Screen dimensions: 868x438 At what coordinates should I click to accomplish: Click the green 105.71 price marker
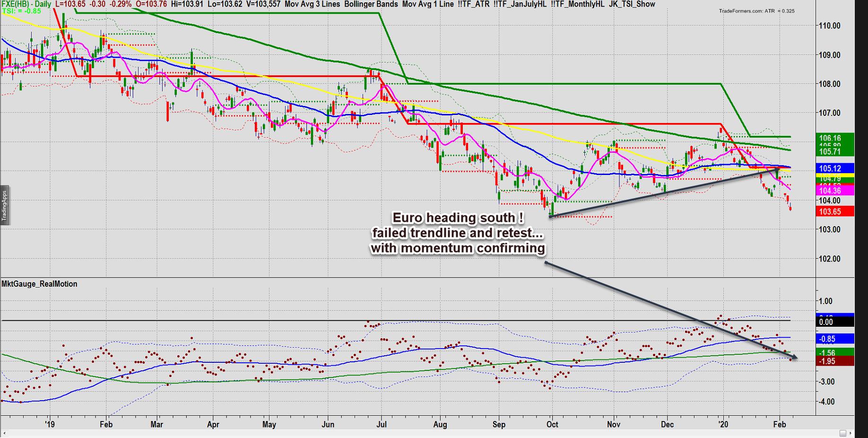tap(834, 151)
